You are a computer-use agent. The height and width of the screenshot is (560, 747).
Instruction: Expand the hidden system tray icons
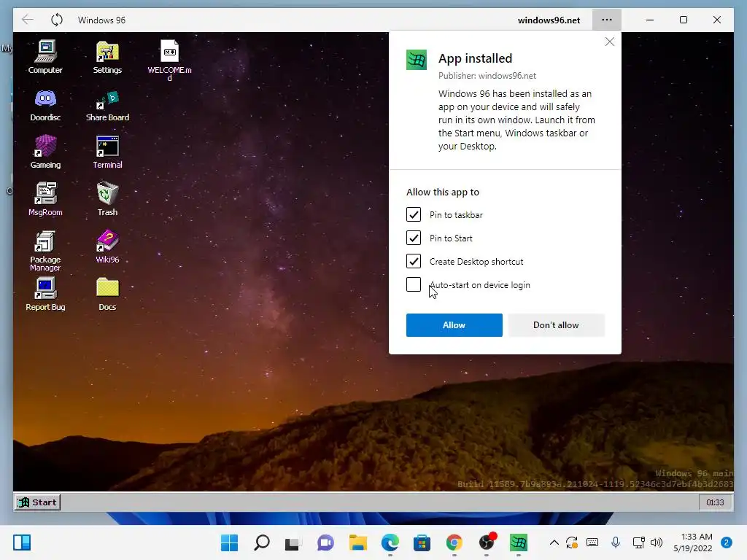pyautogui.click(x=554, y=542)
